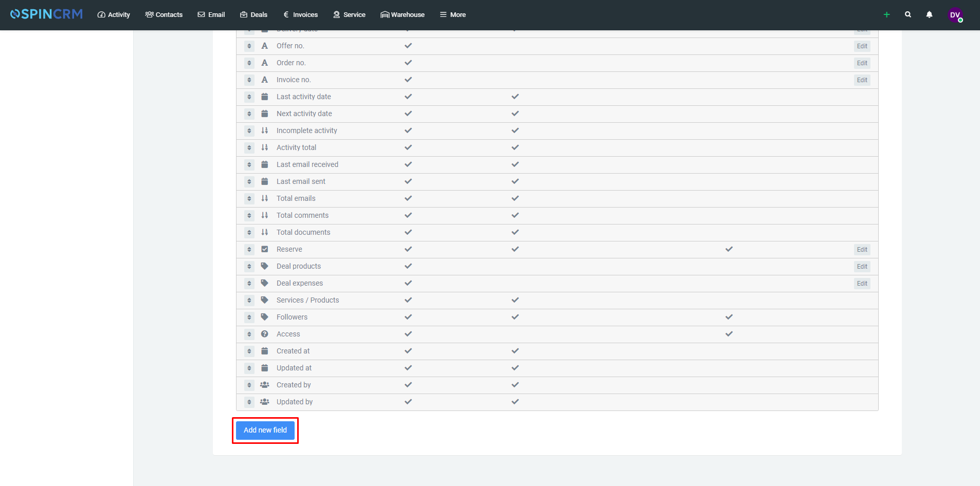Open the Deals menu
The height and width of the screenshot is (486, 980).
coord(253,15)
